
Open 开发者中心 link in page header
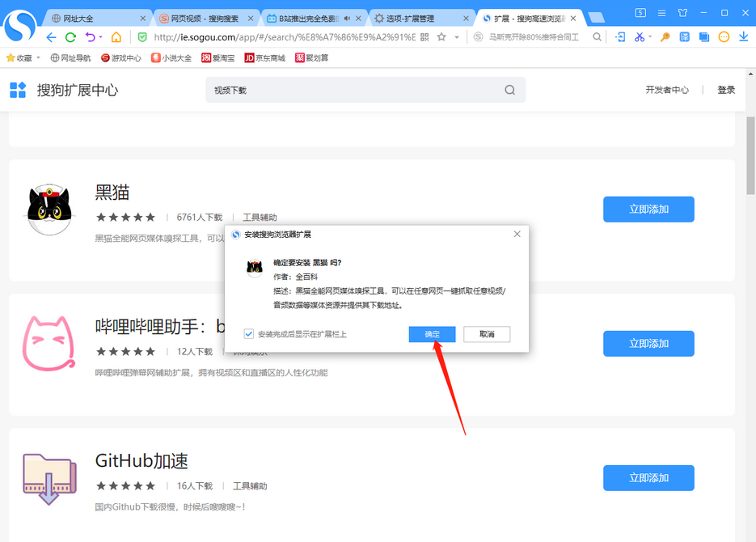coord(667,91)
